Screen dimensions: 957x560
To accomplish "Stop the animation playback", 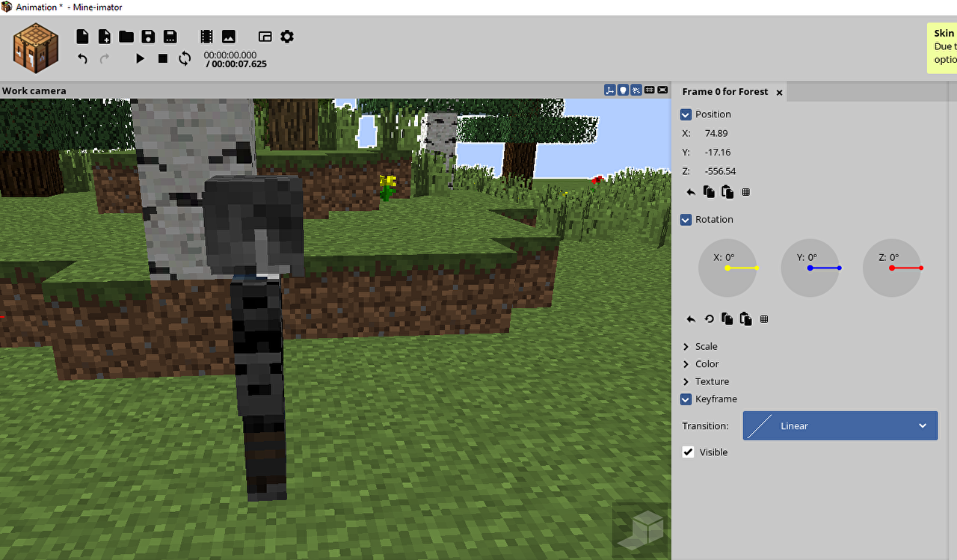I will pyautogui.click(x=163, y=58).
